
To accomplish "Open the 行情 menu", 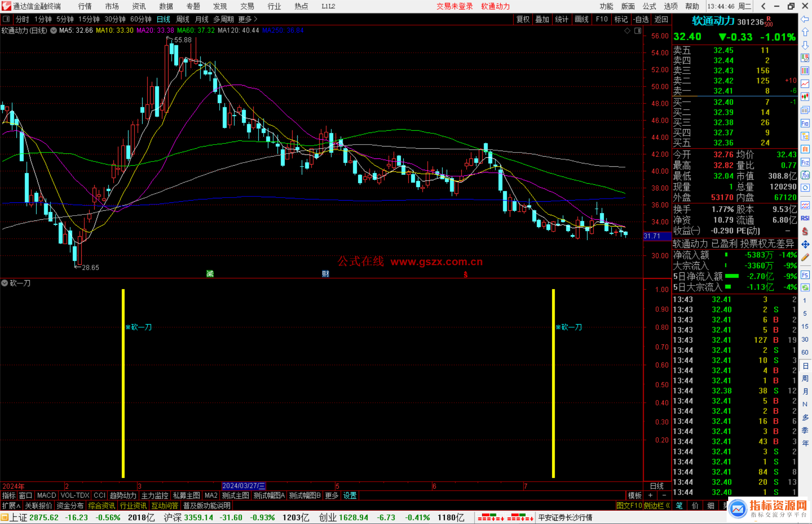I will (85, 6).
